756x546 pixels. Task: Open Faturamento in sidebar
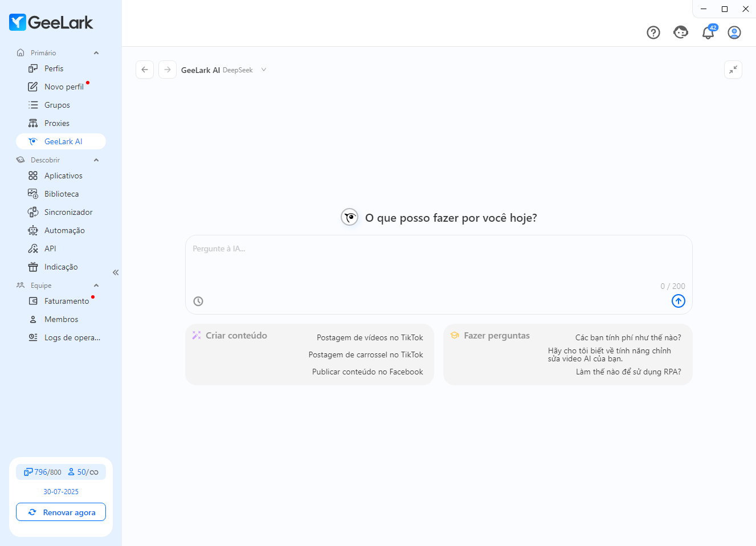(61, 301)
